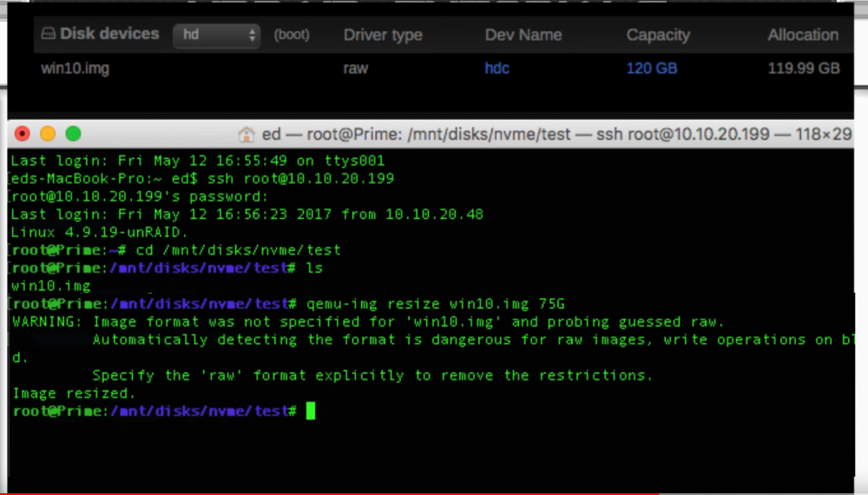
Task: Click the password prompt line
Action: pos(140,196)
